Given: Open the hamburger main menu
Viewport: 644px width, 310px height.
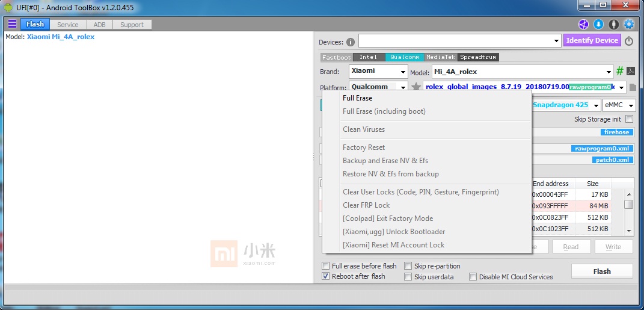Looking at the screenshot, I should [x=12, y=24].
